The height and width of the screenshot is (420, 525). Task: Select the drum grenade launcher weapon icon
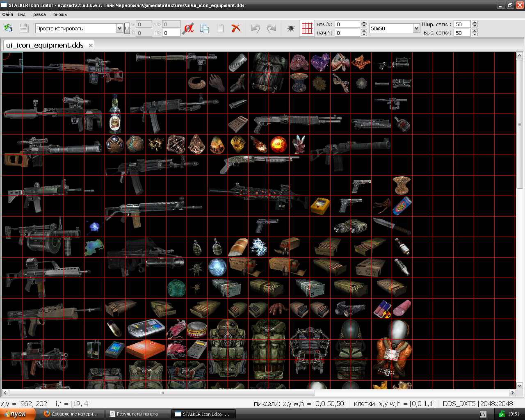(x=43, y=237)
